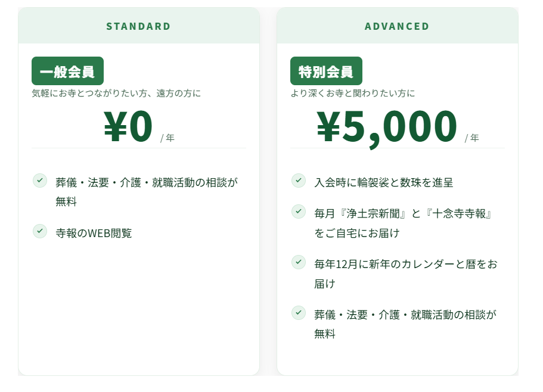The width and height of the screenshot is (543, 392).
Task: Click the / 年 label beside ¥5,000
Action: pos(471,138)
